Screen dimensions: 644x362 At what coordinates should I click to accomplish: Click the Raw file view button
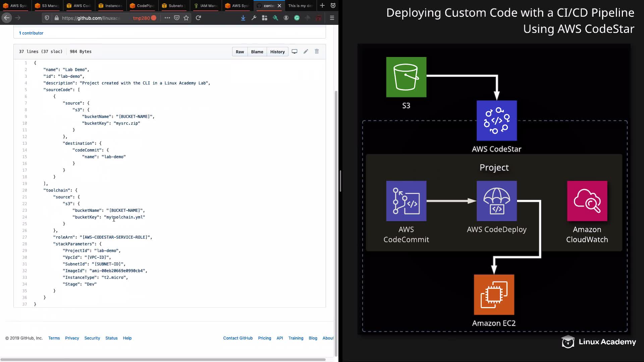(239, 52)
